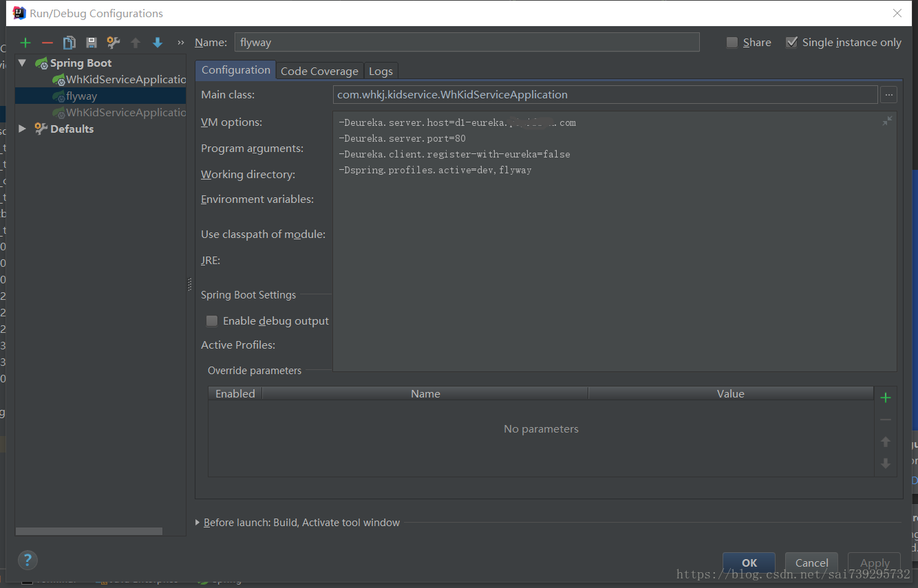The width and height of the screenshot is (918, 588).
Task: Click the Active Profiles label
Action: click(238, 345)
